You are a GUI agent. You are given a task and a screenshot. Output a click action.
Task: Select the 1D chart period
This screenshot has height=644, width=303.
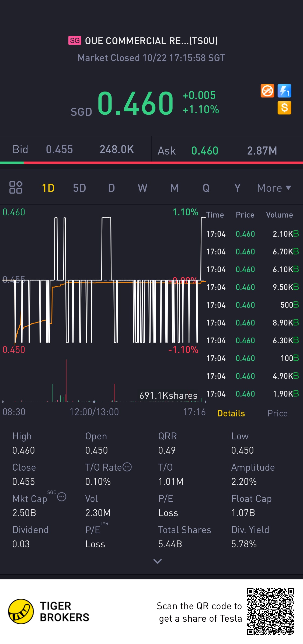click(48, 188)
